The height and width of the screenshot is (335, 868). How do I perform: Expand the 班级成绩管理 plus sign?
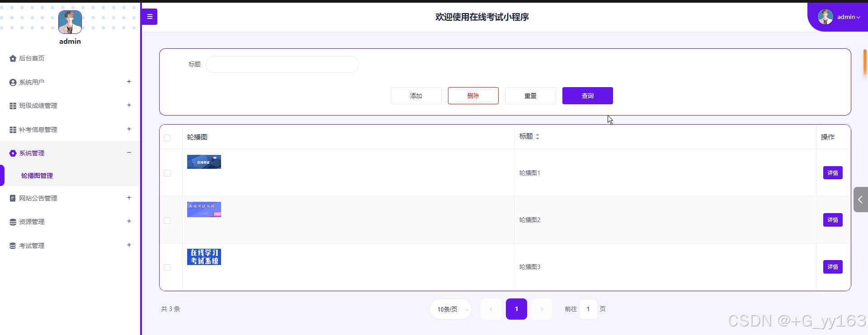tap(129, 105)
